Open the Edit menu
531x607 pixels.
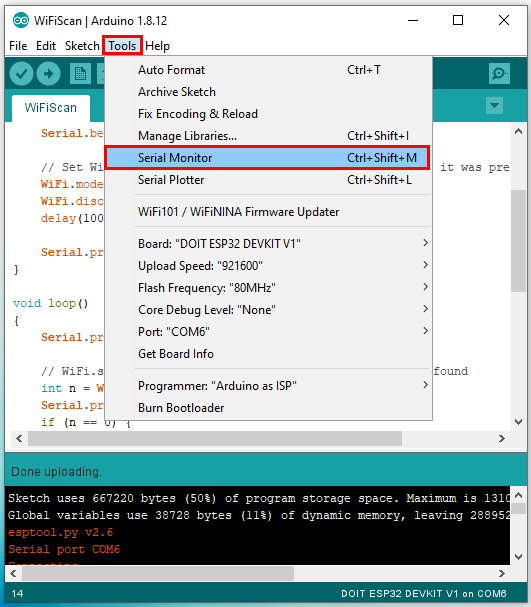(x=46, y=46)
